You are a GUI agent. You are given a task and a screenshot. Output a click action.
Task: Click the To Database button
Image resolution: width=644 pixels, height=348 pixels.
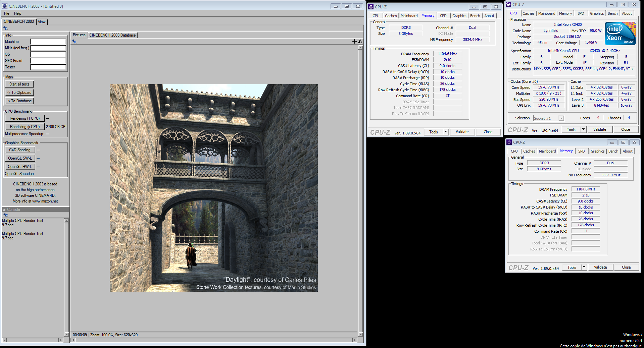(x=19, y=101)
